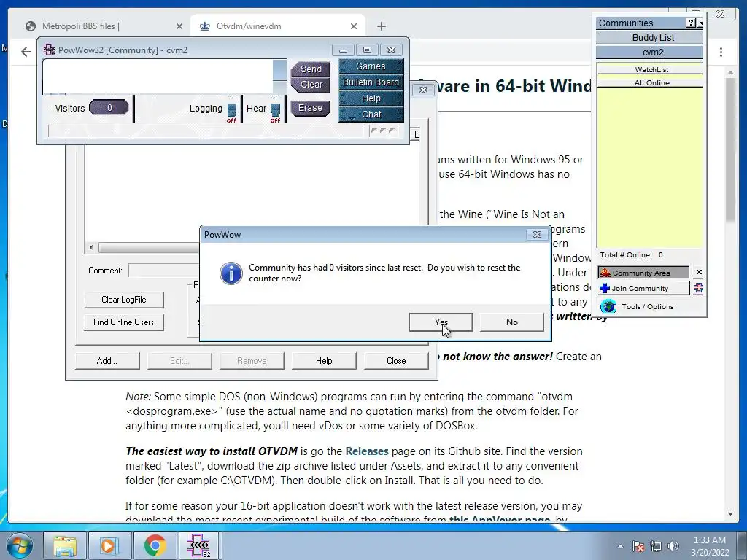Close the Metropoli BBS files tab
Viewport: 747px width, 560px height.
(179, 26)
